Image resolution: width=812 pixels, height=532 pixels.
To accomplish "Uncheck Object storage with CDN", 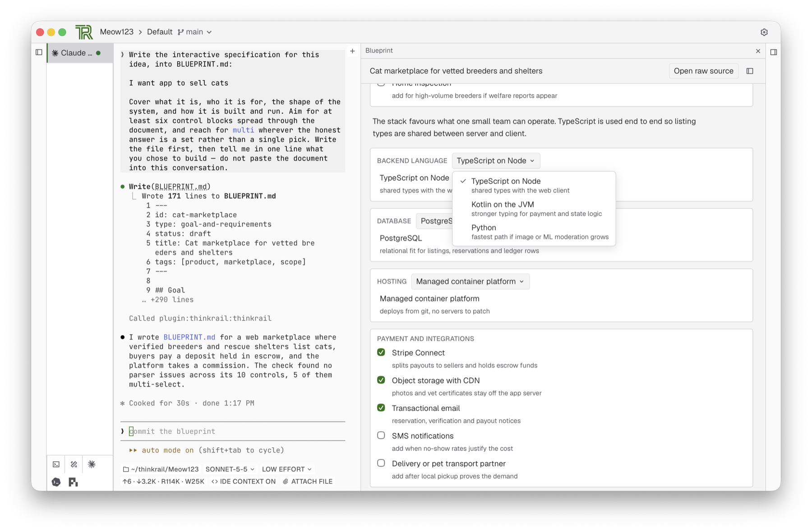I will click(x=381, y=380).
